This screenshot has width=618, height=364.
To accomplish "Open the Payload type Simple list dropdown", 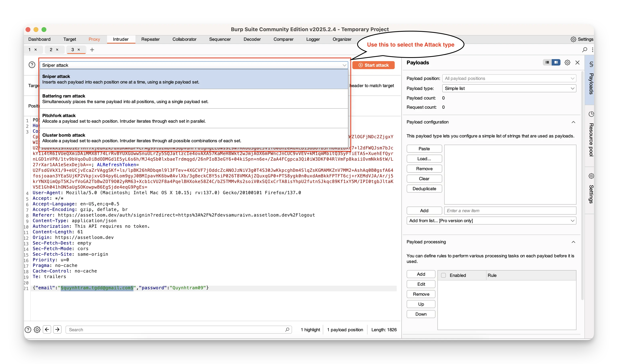I will [509, 88].
